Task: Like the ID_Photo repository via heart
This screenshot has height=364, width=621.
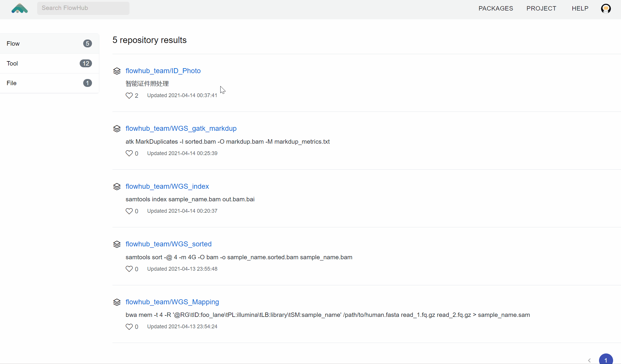Action: pos(129,96)
